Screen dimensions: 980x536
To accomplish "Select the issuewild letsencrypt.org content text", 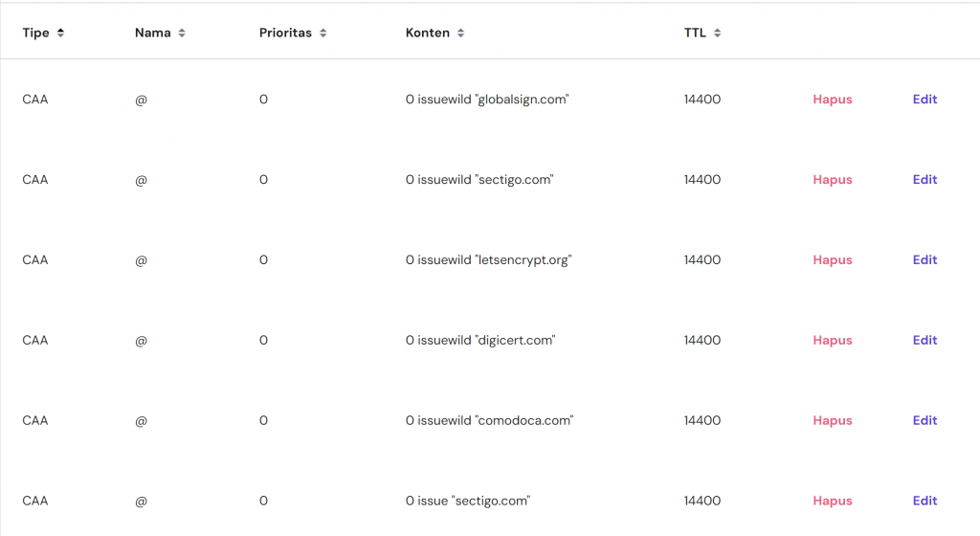I will pos(488,260).
